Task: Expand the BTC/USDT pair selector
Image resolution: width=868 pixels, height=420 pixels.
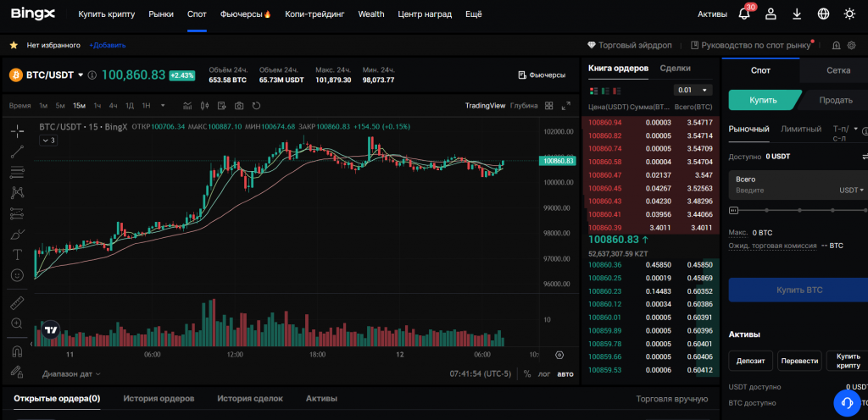Action: [81, 75]
